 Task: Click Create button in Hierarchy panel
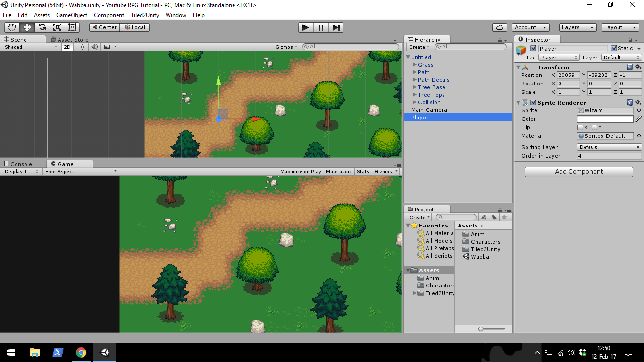click(x=419, y=47)
